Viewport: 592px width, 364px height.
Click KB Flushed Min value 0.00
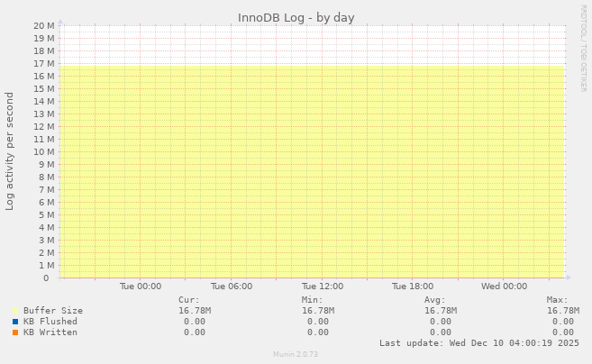[x=317, y=322]
